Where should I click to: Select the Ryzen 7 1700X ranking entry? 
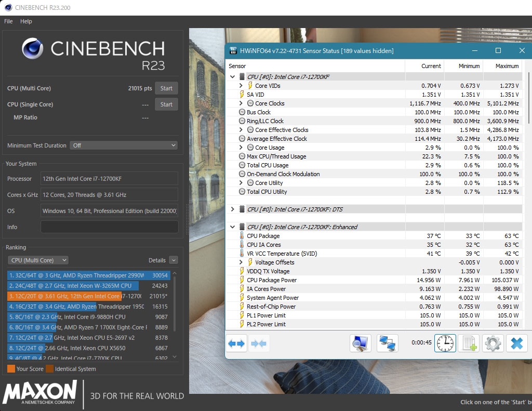click(88, 327)
